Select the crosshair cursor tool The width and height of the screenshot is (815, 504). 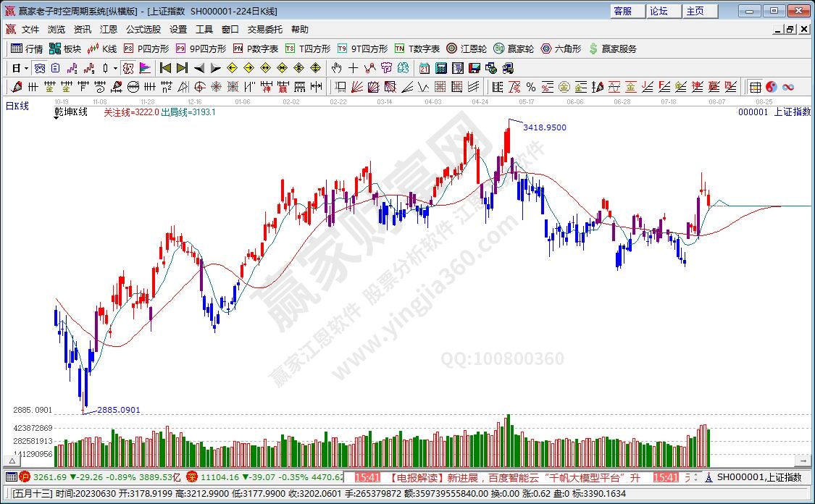point(353,68)
